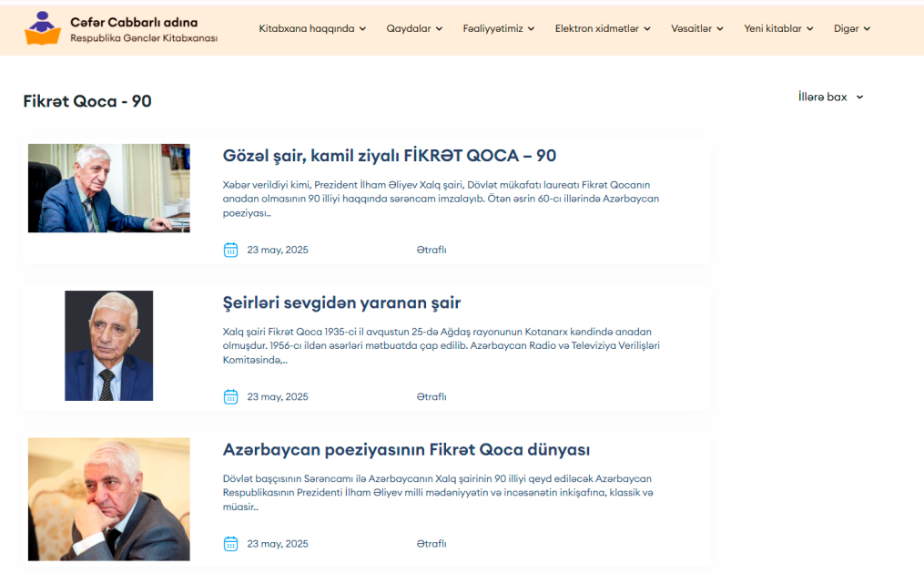Viewport: 924px width, 574px height.
Task: Click calendar icon of Gözəl şair article
Action: 230,250
